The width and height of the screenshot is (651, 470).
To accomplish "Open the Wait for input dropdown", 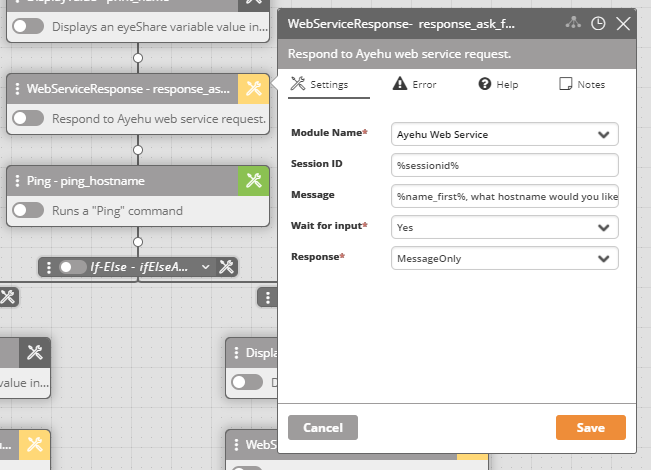I will pos(504,227).
